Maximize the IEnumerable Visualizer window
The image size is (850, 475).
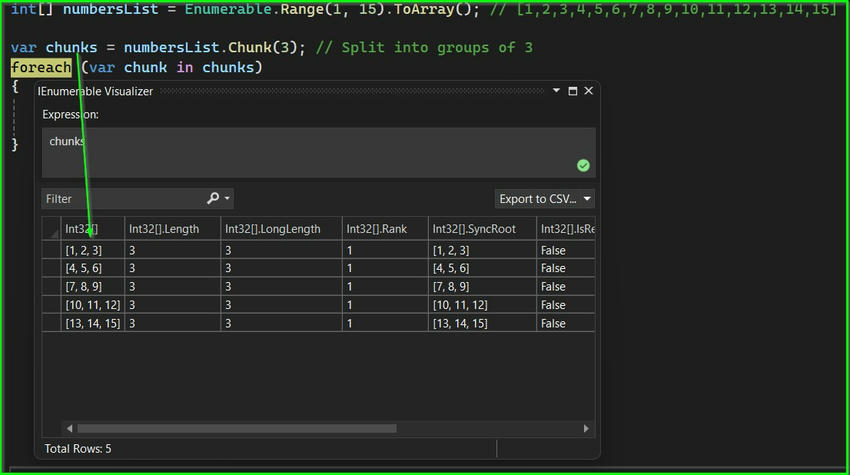[572, 91]
